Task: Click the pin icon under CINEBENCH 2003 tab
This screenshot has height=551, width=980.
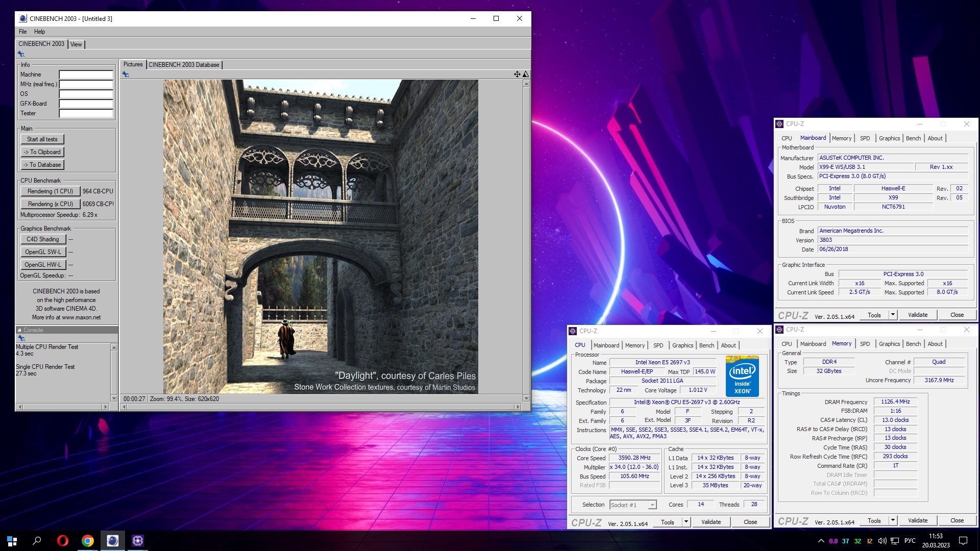Action: point(21,54)
